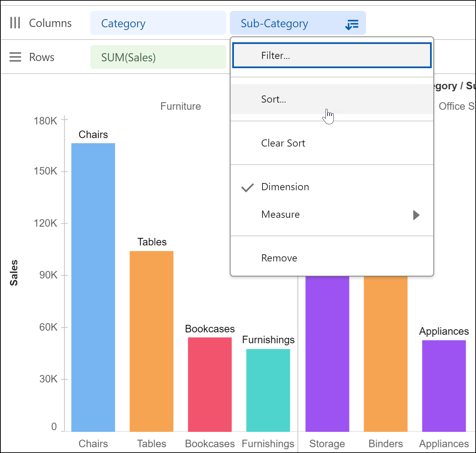Click the Furnishings axis label at bottom
The width and height of the screenshot is (476, 453).
point(268,443)
